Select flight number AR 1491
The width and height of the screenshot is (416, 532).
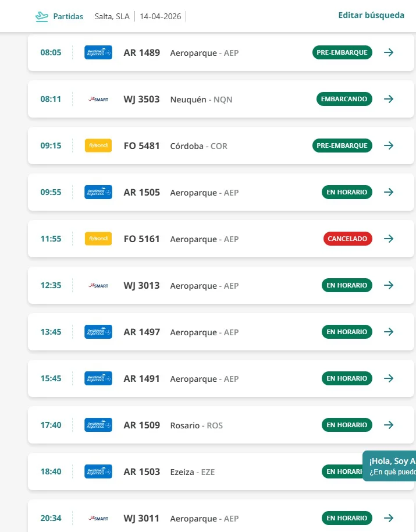click(142, 378)
